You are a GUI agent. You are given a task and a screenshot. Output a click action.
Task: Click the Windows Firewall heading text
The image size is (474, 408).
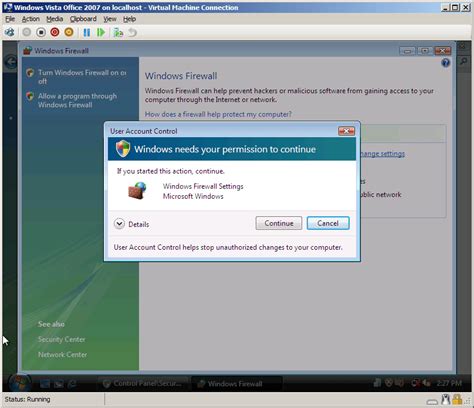[x=181, y=76]
